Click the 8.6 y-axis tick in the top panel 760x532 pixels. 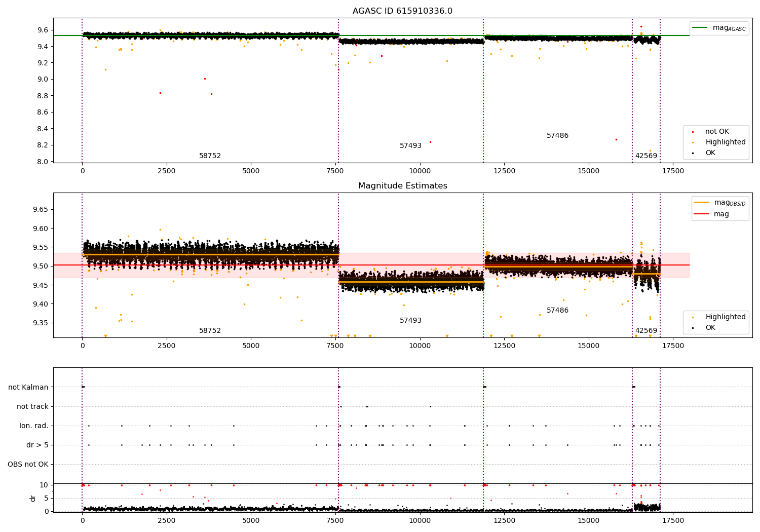click(x=43, y=112)
